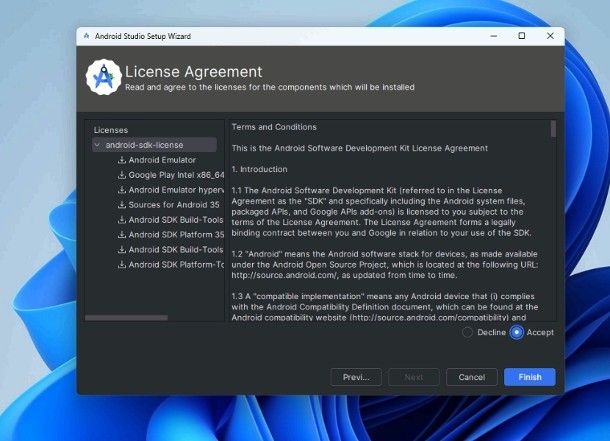Click the http://source.android.com/ URL text
The image size is (610, 441).
284,275
